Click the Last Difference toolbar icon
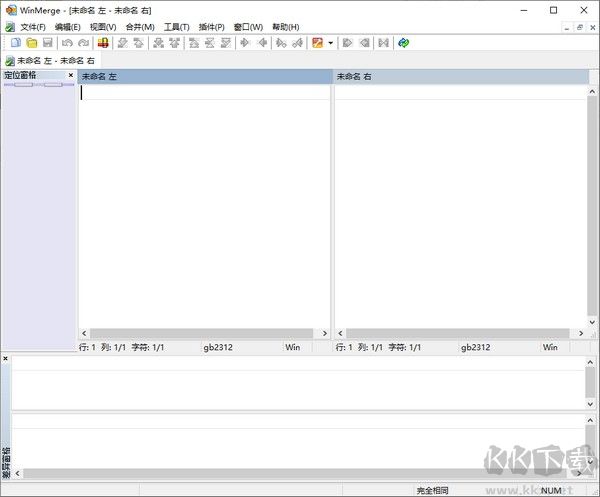 tap(226, 43)
